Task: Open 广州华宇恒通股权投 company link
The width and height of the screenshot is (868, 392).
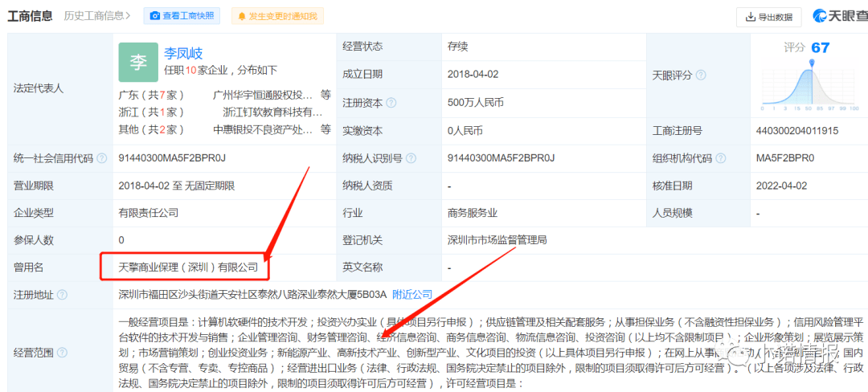Action: click(263, 95)
